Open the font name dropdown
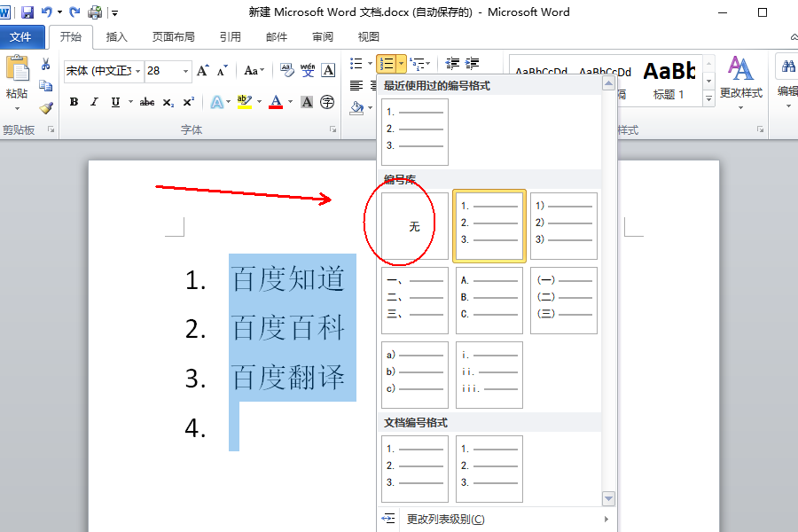The height and width of the screenshot is (532, 798). coord(138,71)
